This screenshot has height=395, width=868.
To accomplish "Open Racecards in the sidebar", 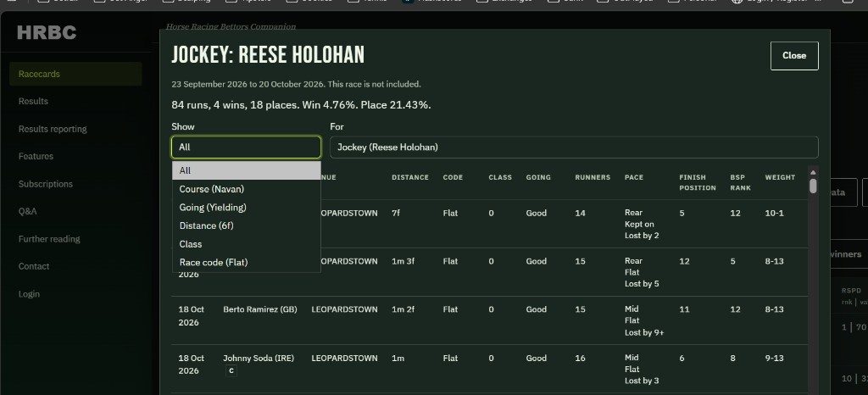I will tap(75, 74).
